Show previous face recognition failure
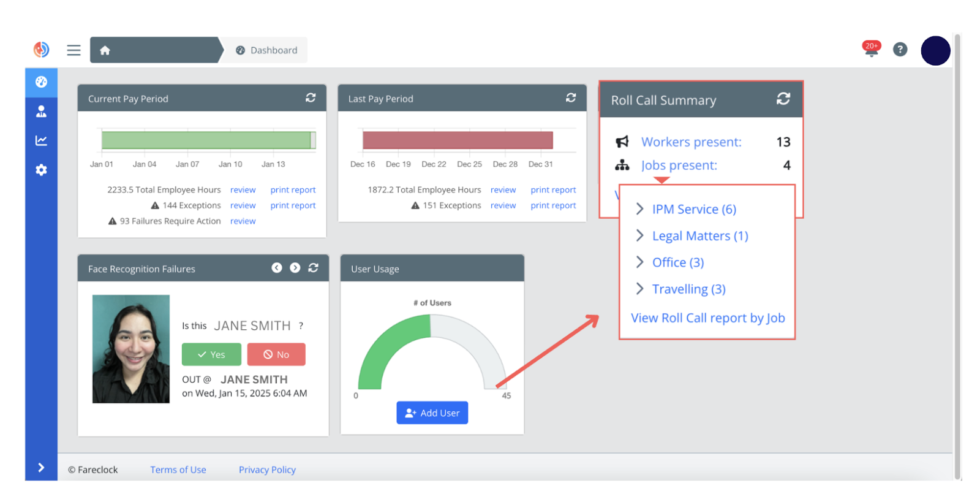The width and height of the screenshot is (980, 499). 277,268
